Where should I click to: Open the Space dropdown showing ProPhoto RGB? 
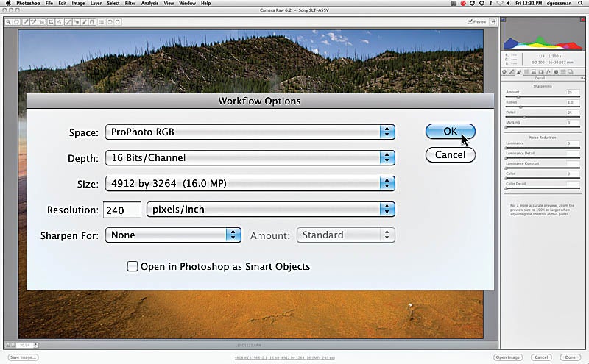[x=250, y=132]
